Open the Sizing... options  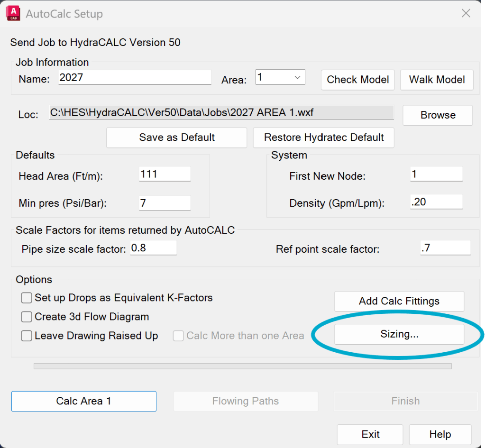(x=399, y=334)
